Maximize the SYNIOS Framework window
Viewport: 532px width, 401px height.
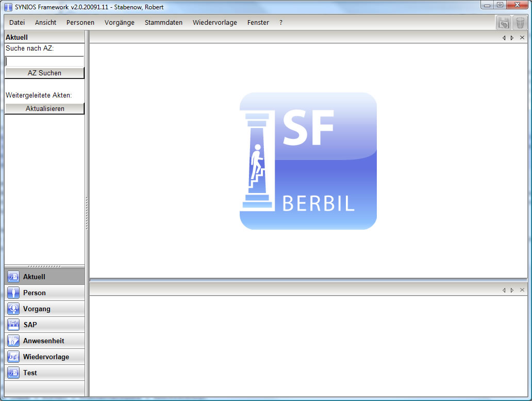pyautogui.click(x=500, y=5)
